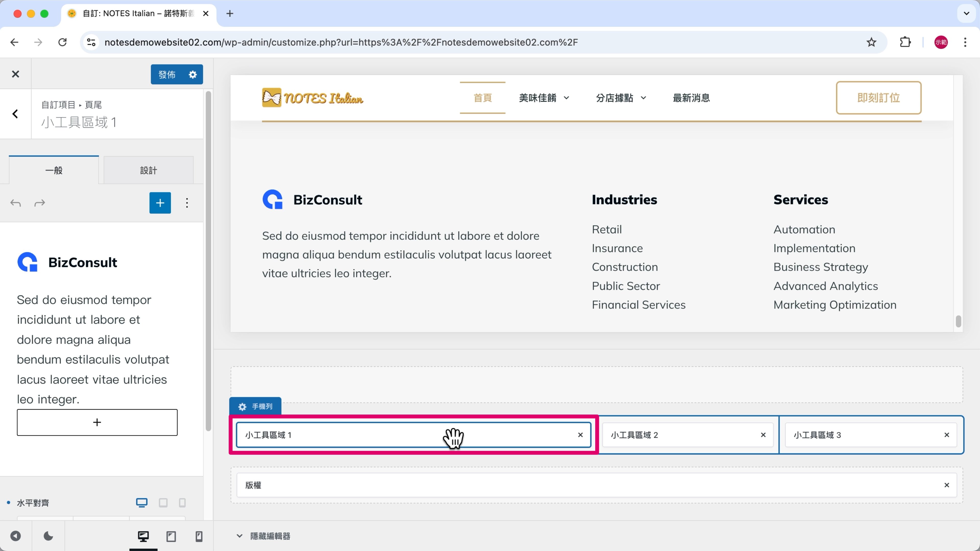Toggle dark mode moon icon
The width and height of the screenshot is (980, 551).
(x=48, y=536)
